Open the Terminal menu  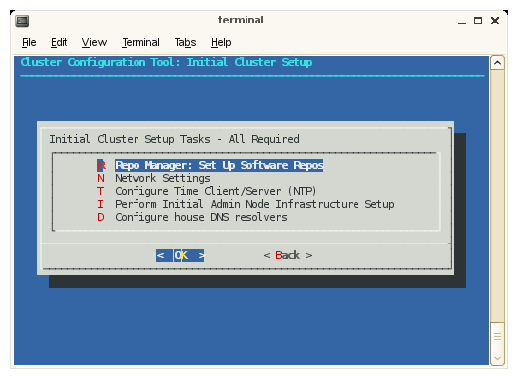[x=141, y=42]
